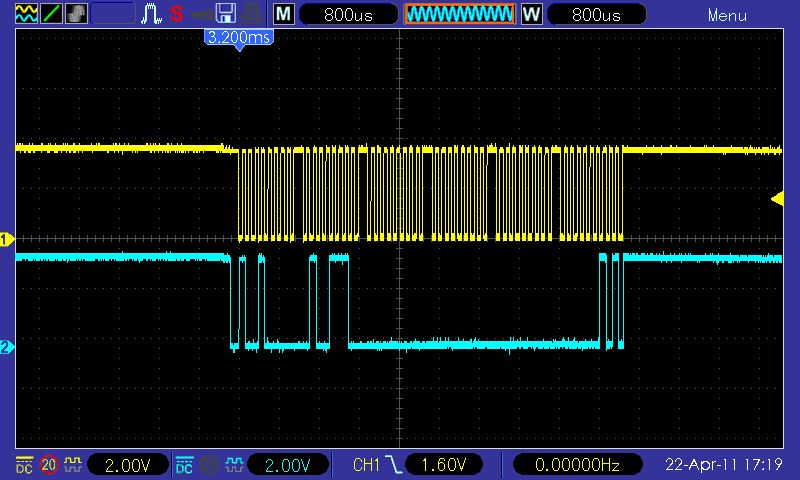Viewport: 800px width, 480px height.
Task: Click the cyan CH2 DC coupling icon
Action: [184, 465]
